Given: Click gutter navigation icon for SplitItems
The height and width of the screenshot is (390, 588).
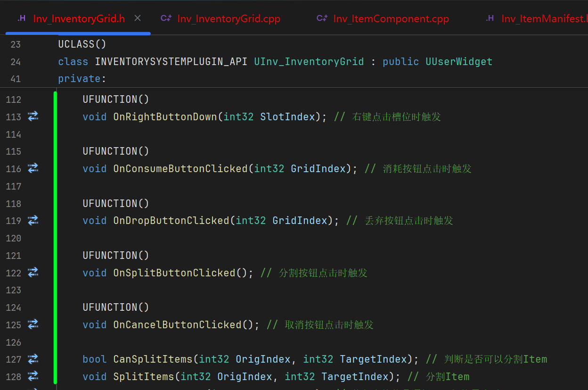Looking at the screenshot, I should pyautogui.click(x=33, y=376).
